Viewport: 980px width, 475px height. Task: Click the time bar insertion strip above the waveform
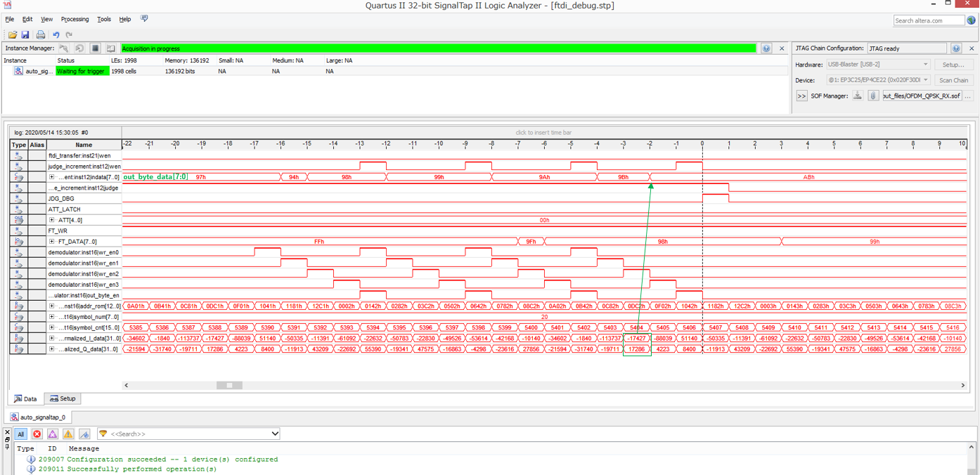[x=545, y=132]
